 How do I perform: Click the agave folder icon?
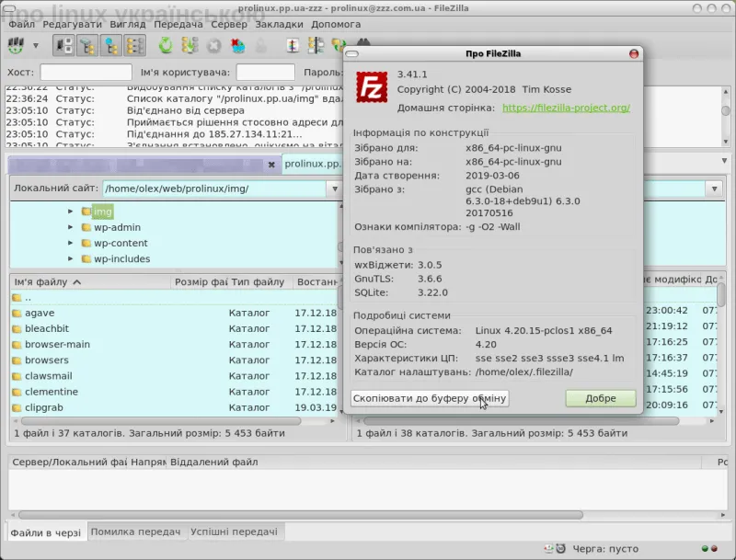[x=17, y=314]
